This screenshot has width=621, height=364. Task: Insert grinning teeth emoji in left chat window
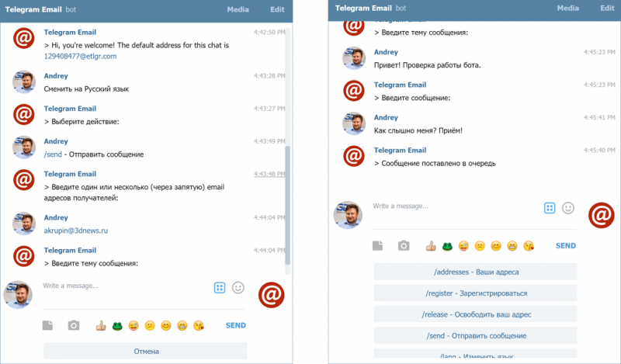[x=182, y=326]
